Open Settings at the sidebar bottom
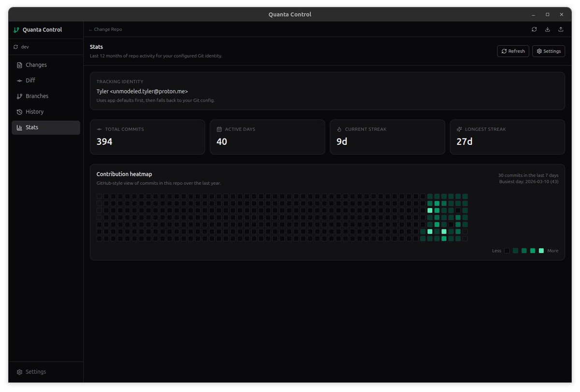 tap(46, 372)
